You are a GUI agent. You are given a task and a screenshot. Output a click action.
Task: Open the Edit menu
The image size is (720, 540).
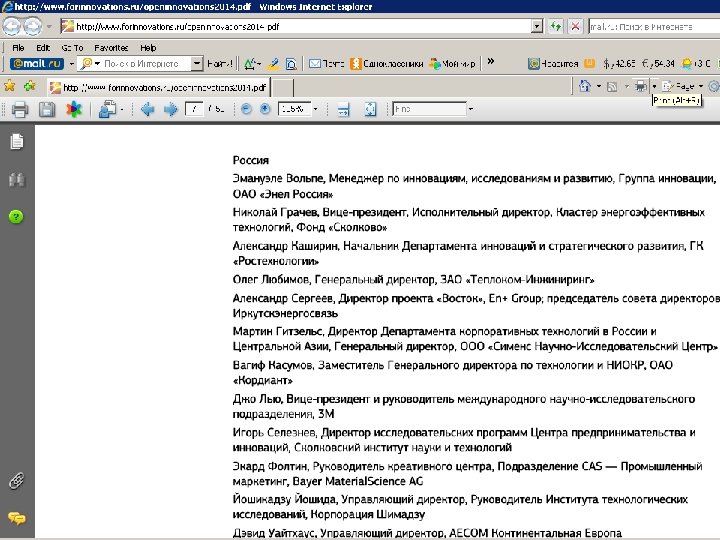coord(43,48)
